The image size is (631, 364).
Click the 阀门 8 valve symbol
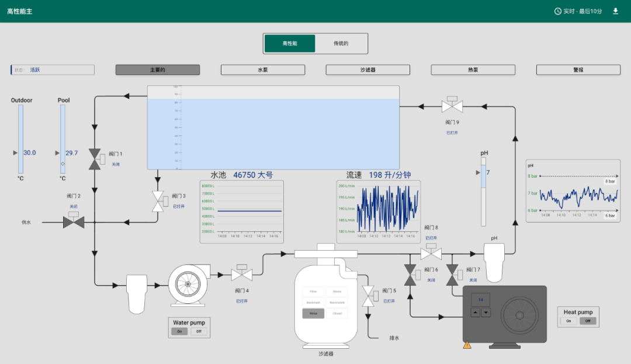[x=431, y=253]
